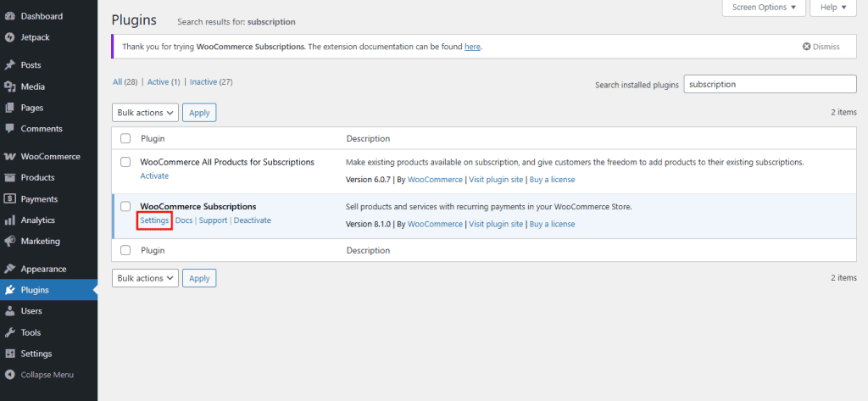Open the Appearance paintbrush icon
The width and height of the screenshot is (868, 401).
pyautogui.click(x=9, y=269)
